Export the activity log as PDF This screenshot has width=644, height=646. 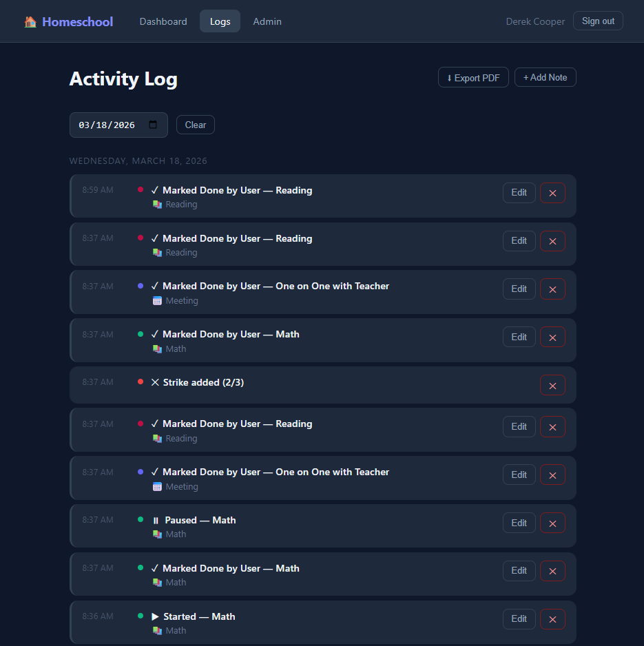click(x=473, y=78)
